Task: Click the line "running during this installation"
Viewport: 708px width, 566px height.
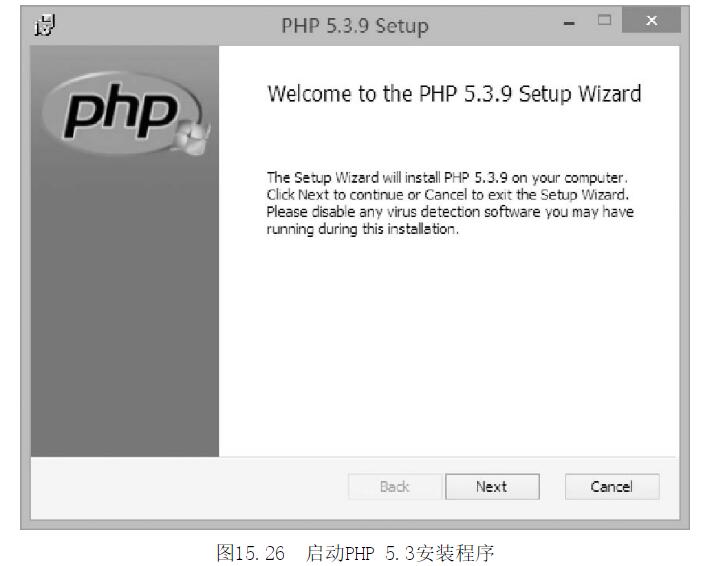Action: [x=362, y=229]
